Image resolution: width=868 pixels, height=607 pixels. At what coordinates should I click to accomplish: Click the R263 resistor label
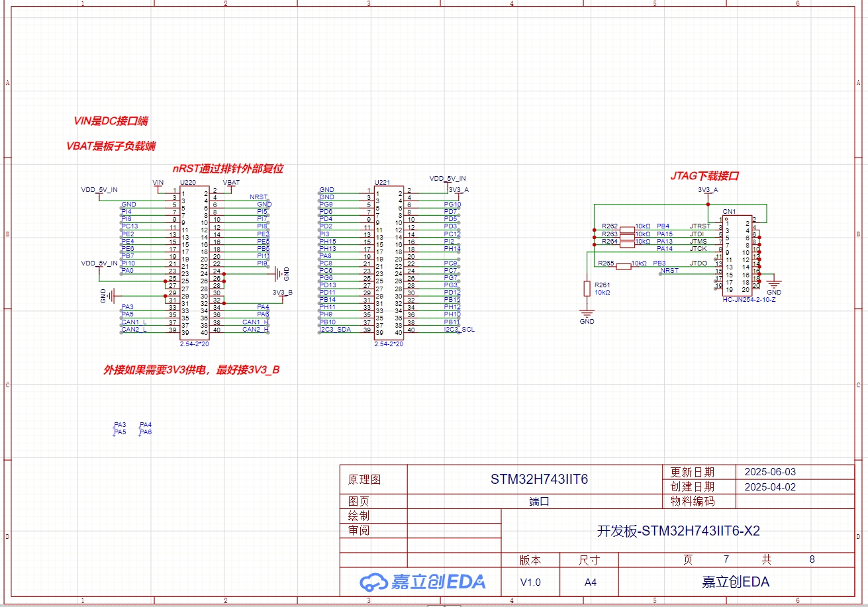coord(610,234)
